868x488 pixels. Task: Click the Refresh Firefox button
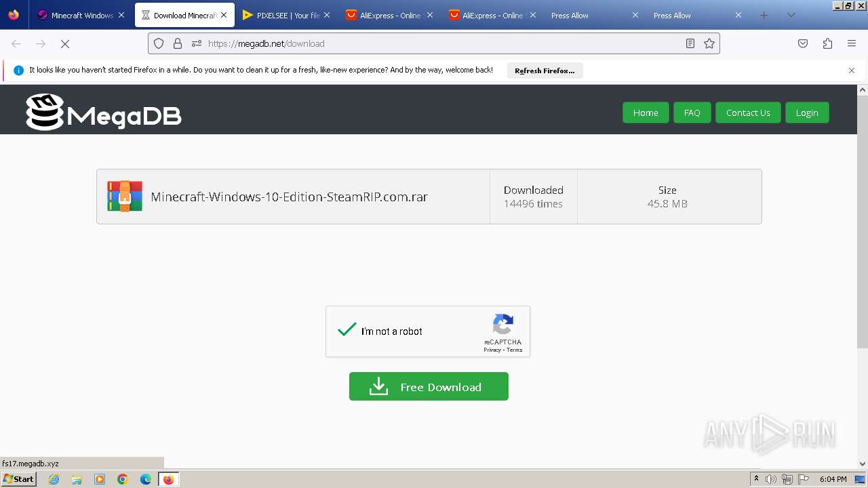point(545,70)
